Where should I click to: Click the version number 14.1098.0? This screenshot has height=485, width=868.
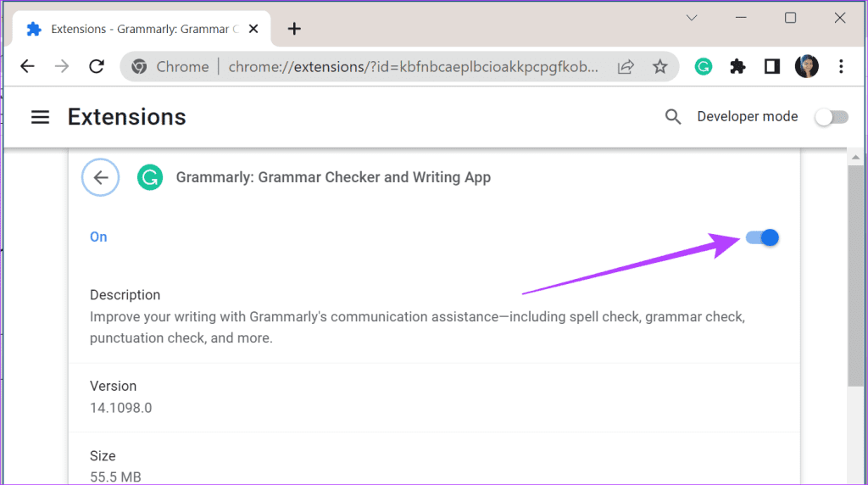tap(120, 408)
